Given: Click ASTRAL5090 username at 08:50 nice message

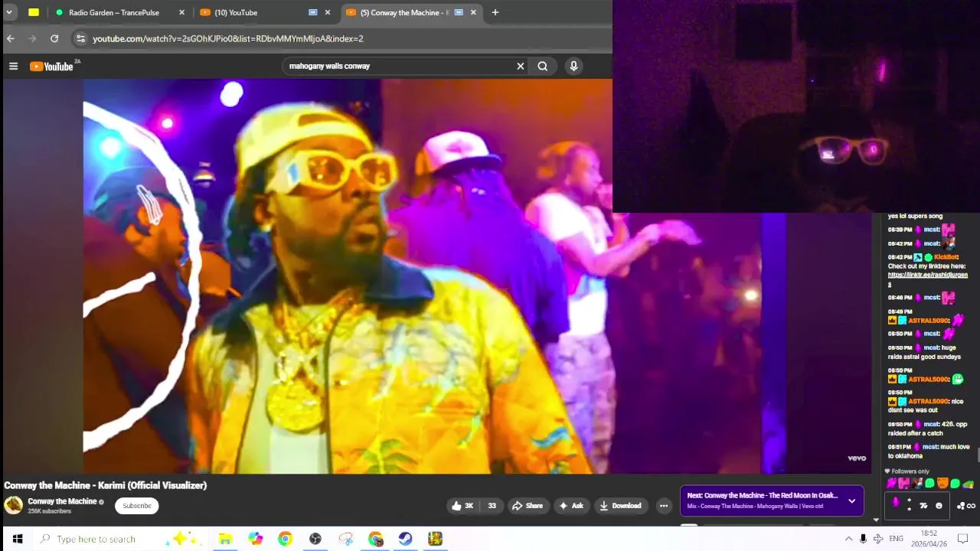Looking at the screenshot, I should pos(928,402).
